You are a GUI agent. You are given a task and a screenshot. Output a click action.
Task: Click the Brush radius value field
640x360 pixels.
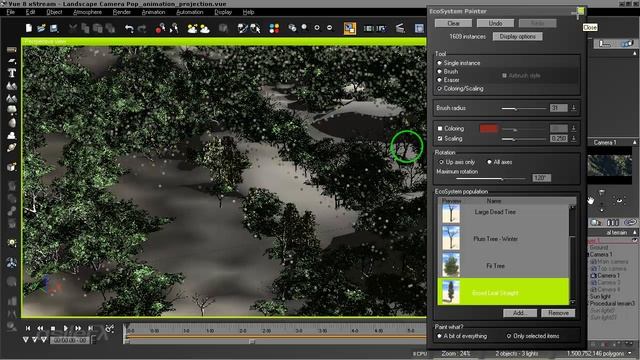[x=559, y=108]
